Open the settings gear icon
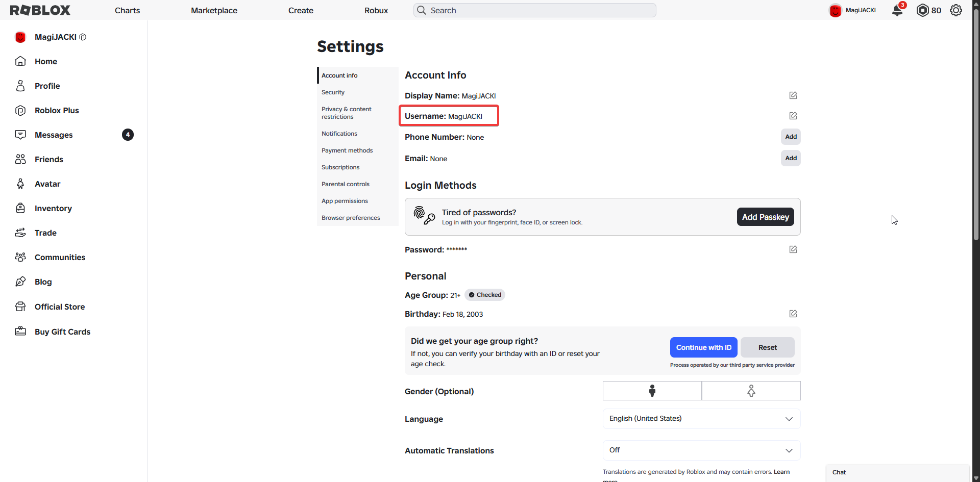 click(x=956, y=10)
